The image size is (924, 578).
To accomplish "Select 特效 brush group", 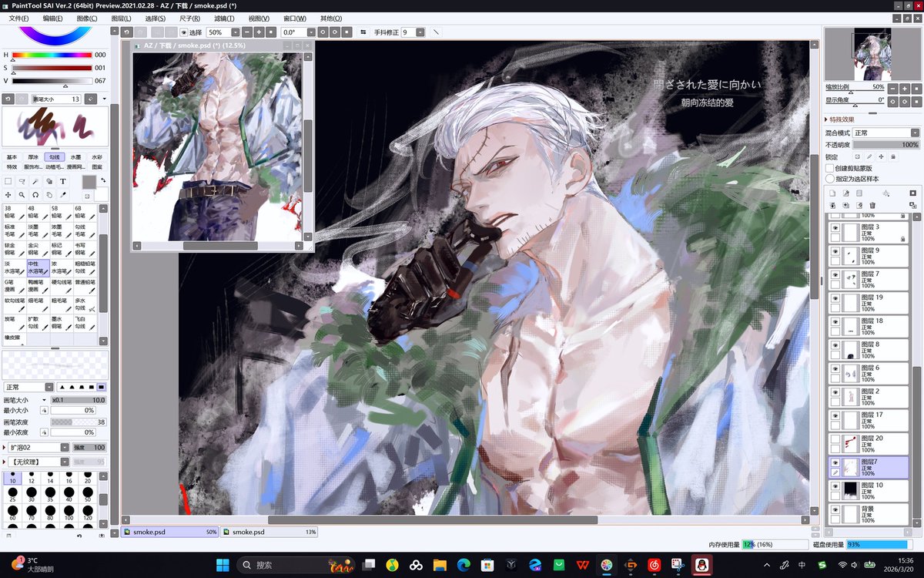I will click(12, 166).
